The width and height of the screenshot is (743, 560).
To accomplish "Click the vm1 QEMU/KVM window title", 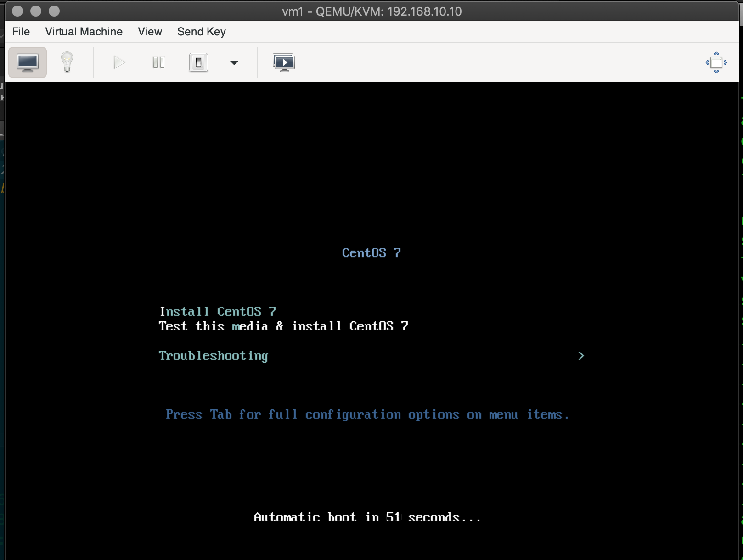I will (x=372, y=11).
